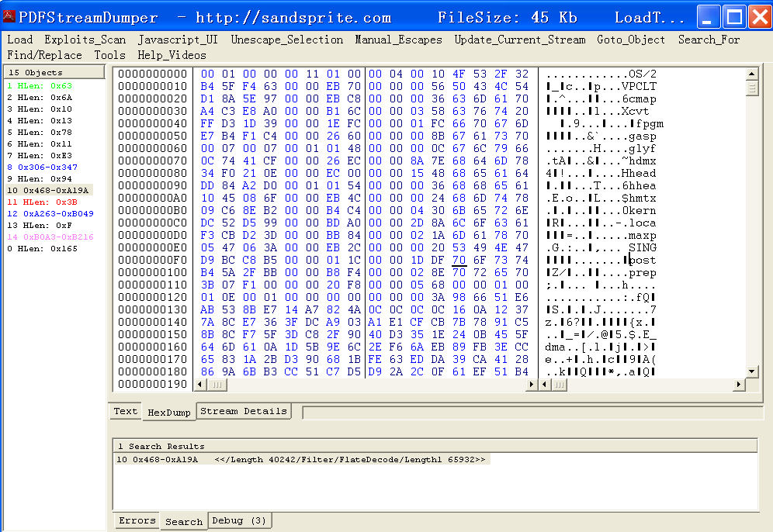Click byte B4 at start of row 0000000010
Image resolution: width=773 pixels, height=532 pixels.
[x=207, y=86]
